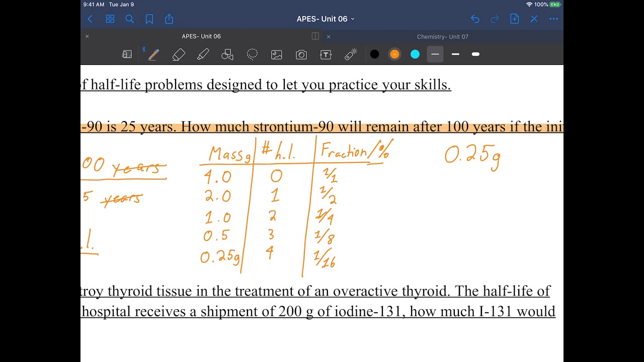Exit editing with the X icon

(534, 19)
